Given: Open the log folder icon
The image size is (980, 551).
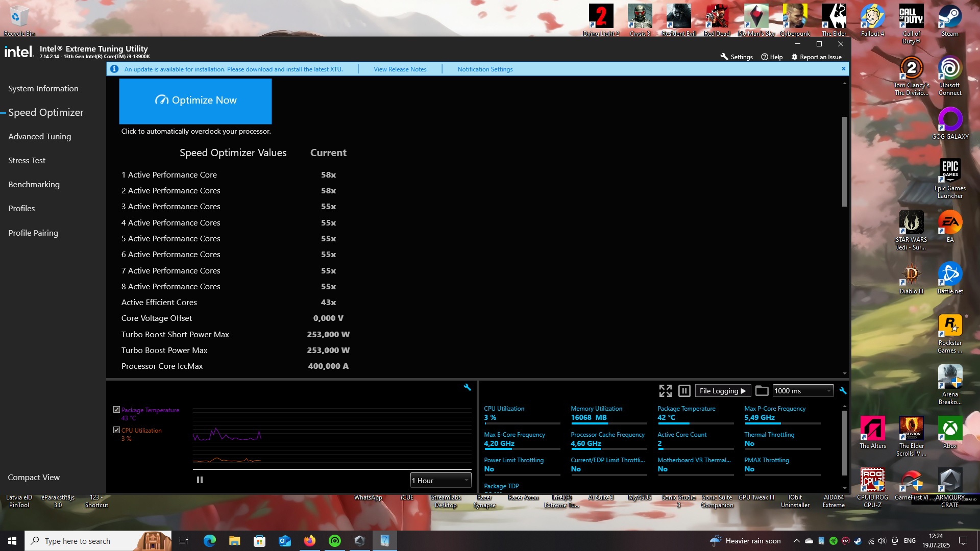Looking at the screenshot, I should coord(762,391).
